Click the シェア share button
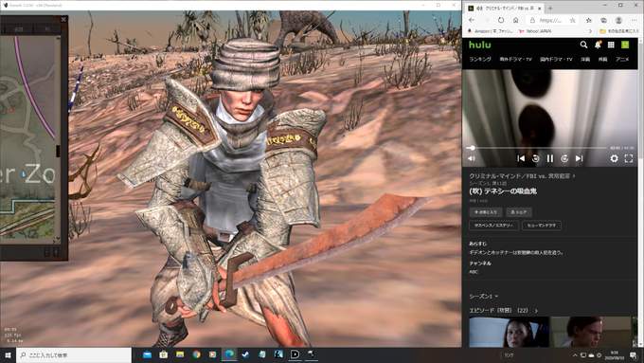Viewport: 644px width, 363px height. [519, 212]
